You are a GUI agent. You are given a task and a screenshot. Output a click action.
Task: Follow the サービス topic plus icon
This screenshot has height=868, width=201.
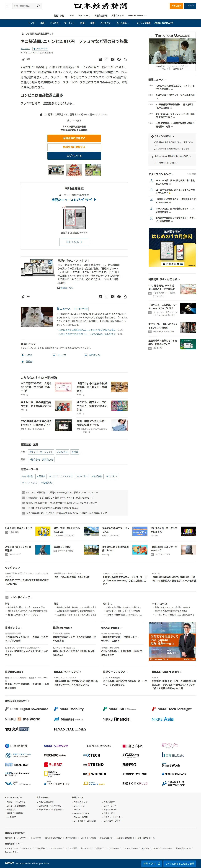(x=54, y=355)
